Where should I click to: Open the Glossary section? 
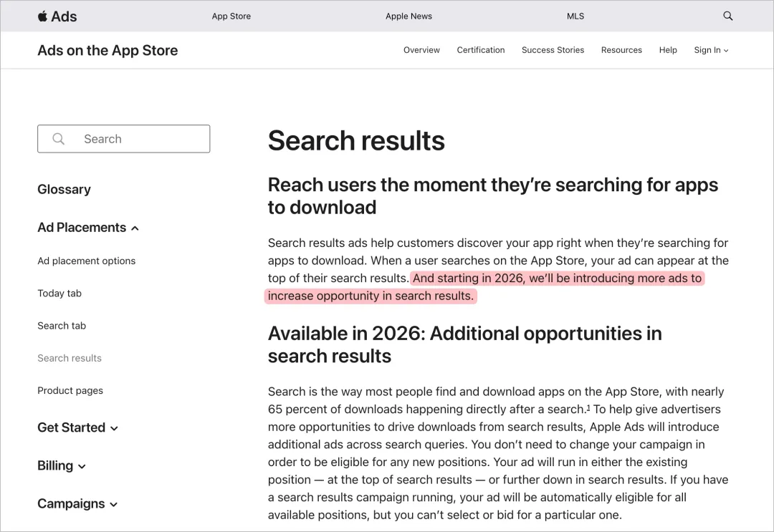pos(64,189)
